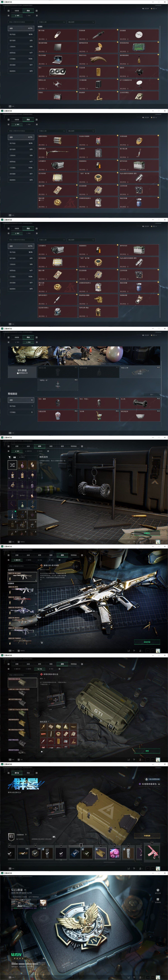Viewport: 168px width, 980px height.
Task: Switch to the 图鉴 tab in the topmost window
Action: click(28, 11)
